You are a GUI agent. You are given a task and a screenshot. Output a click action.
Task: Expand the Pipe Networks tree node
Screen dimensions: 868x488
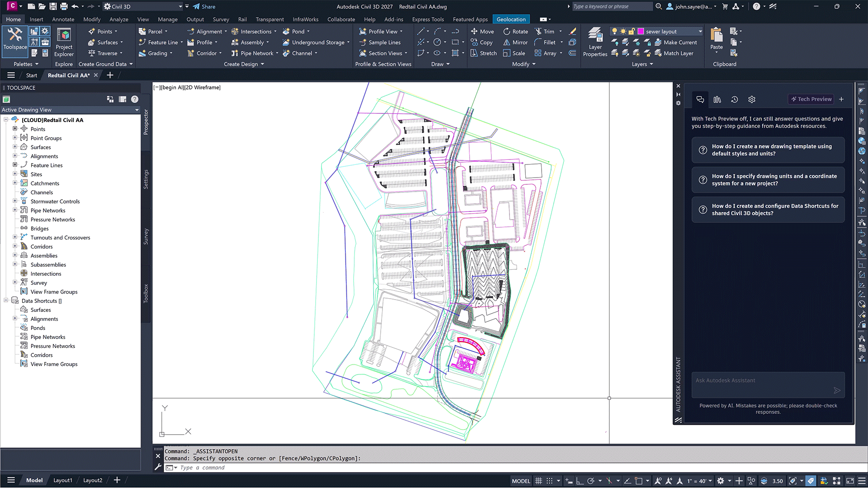click(15, 210)
